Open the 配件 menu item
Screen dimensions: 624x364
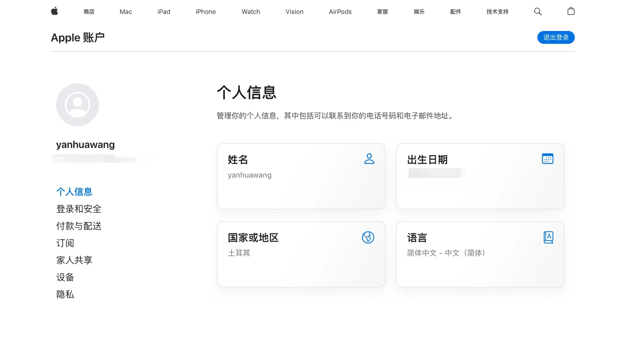coord(456,12)
